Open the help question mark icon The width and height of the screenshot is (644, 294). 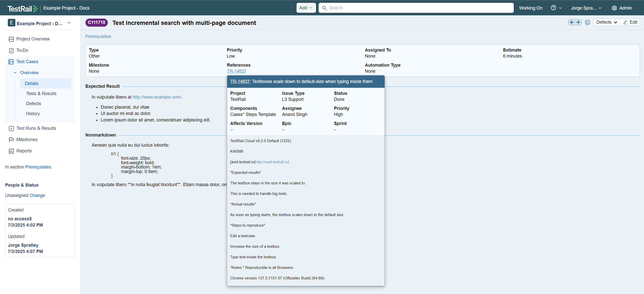[553, 8]
